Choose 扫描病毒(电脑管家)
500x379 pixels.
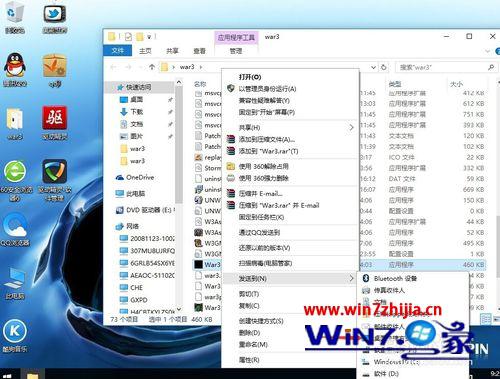265,263
